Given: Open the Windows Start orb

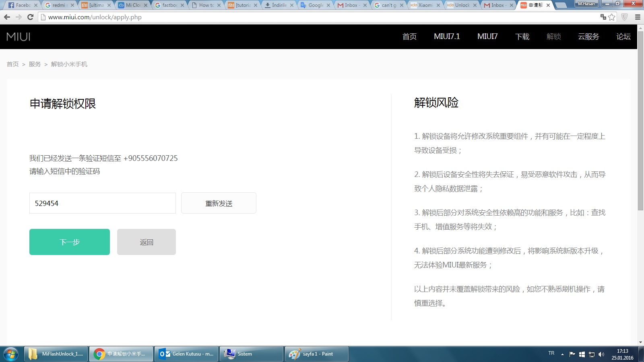Looking at the screenshot, I should tap(10, 354).
